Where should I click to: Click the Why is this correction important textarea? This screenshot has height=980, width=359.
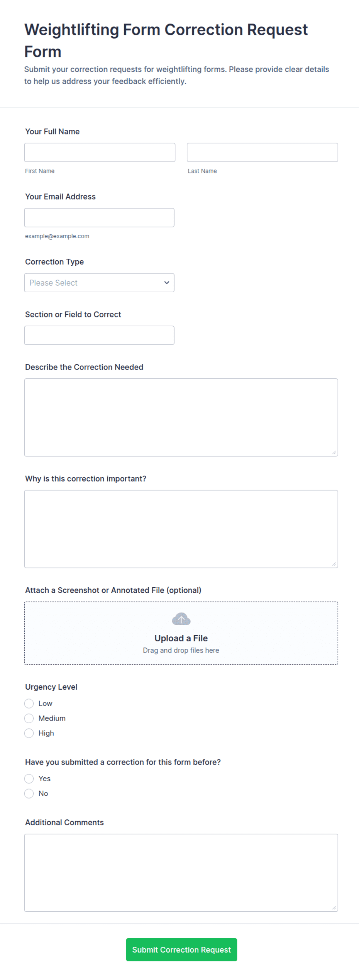click(181, 529)
